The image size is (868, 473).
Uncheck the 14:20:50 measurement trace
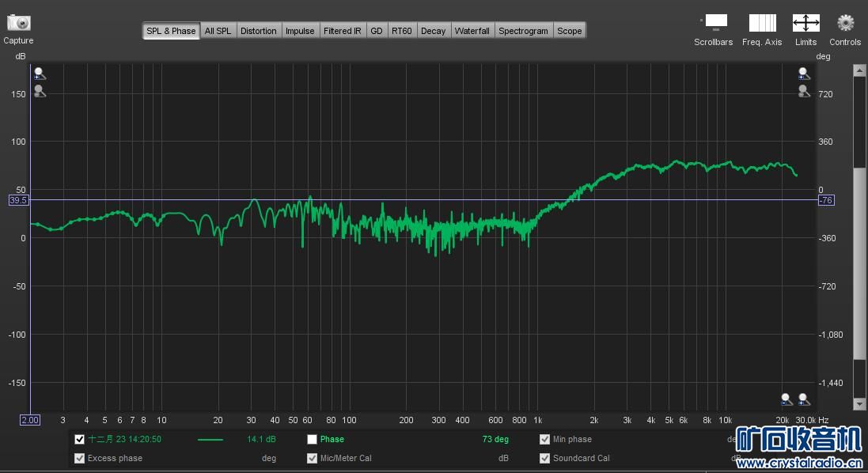tap(79, 440)
